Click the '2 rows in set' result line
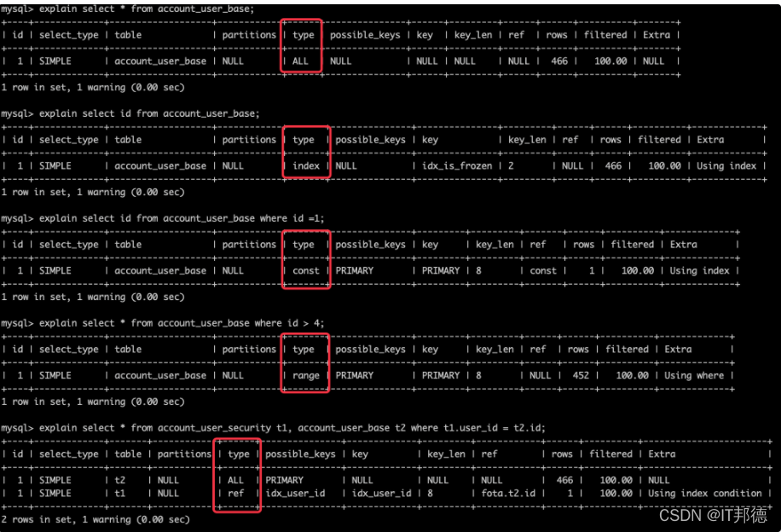 point(95,519)
